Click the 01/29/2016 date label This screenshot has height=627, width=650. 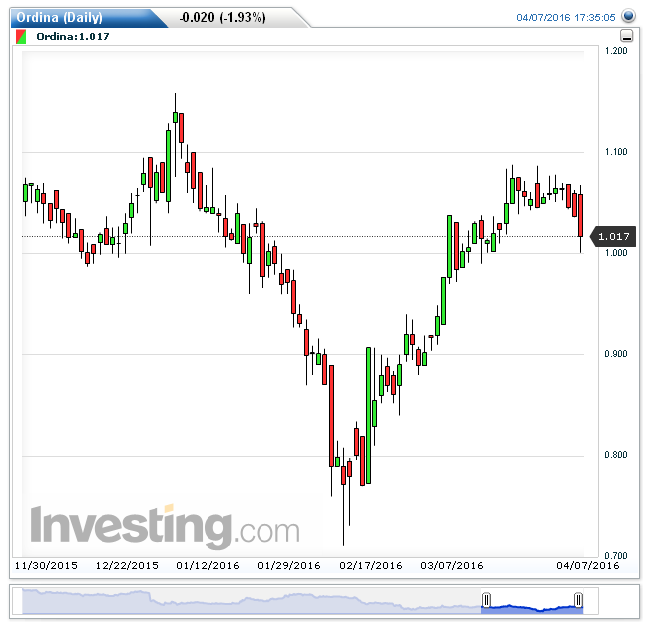pyautogui.click(x=289, y=566)
